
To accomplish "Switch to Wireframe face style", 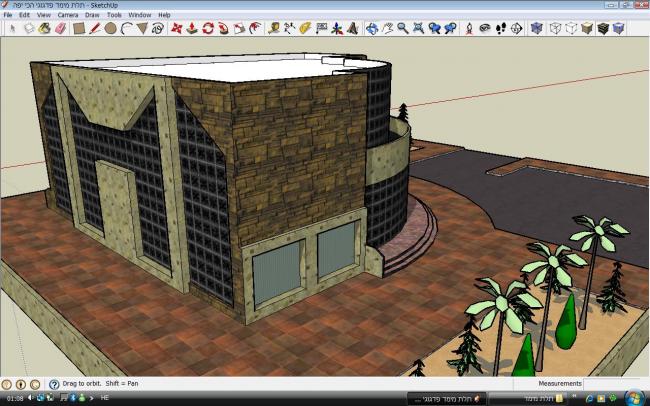I will pyautogui.click(x=554, y=29).
